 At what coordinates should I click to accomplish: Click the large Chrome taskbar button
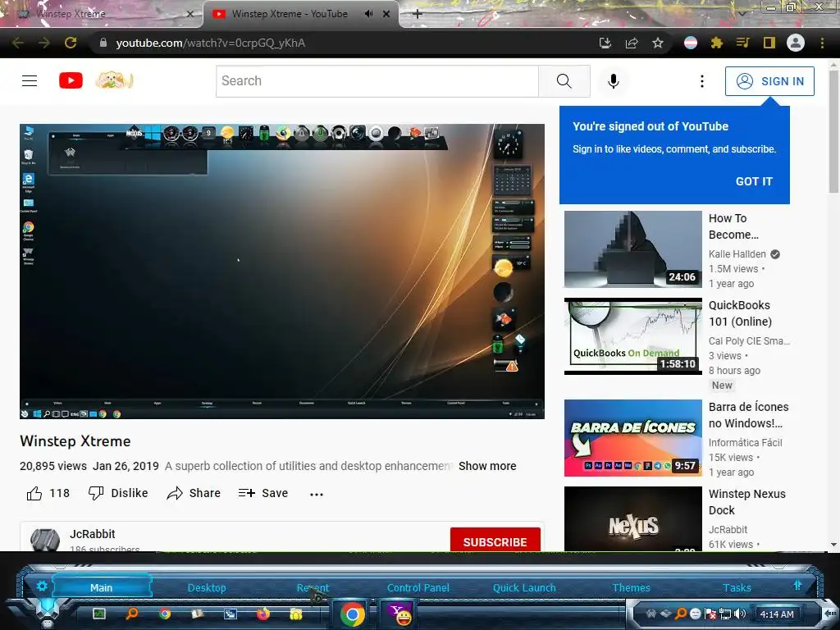click(352, 614)
